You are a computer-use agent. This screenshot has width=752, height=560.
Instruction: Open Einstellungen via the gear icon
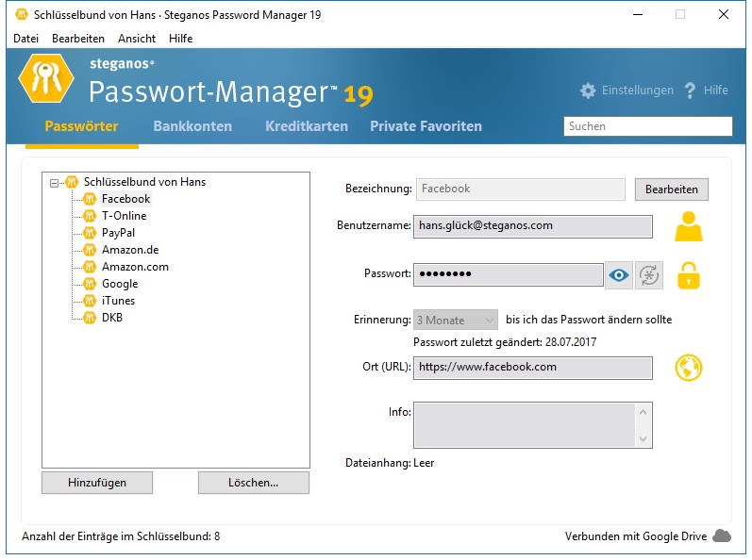point(588,91)
